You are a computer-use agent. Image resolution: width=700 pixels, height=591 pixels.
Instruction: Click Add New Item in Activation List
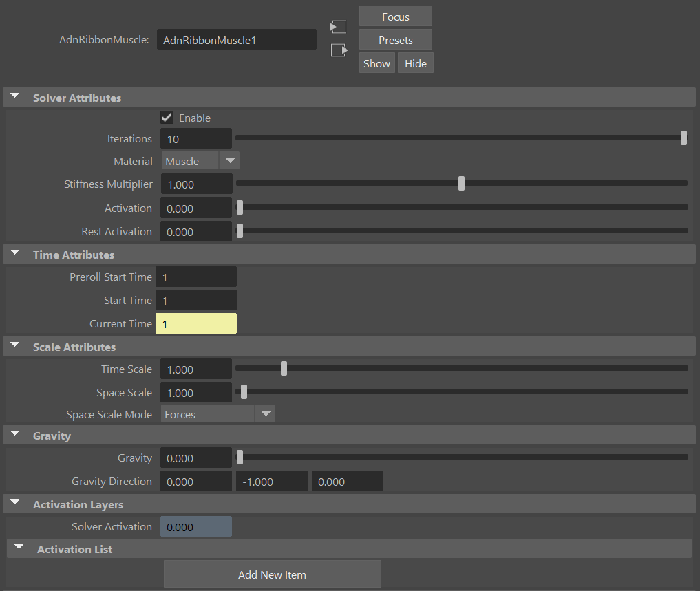tap(272, 574)
